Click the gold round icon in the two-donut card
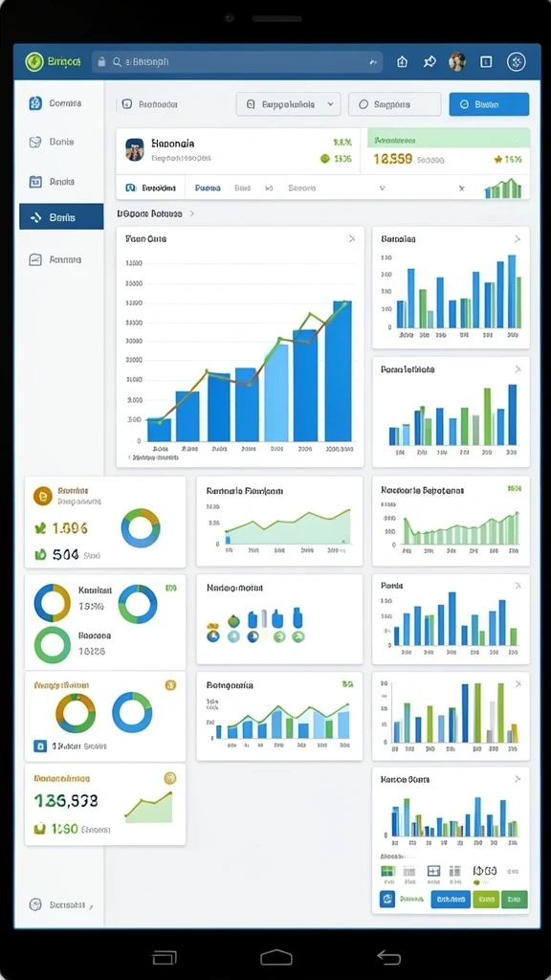Screen dimensions: 551x980 point(170,685)
